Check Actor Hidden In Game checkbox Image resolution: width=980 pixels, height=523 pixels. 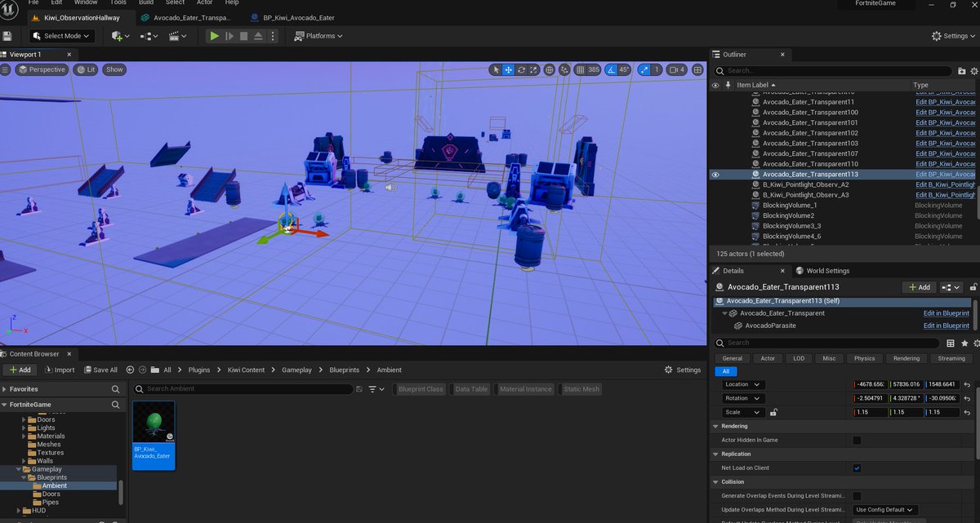pyautogui.click(x=857, y=441)
